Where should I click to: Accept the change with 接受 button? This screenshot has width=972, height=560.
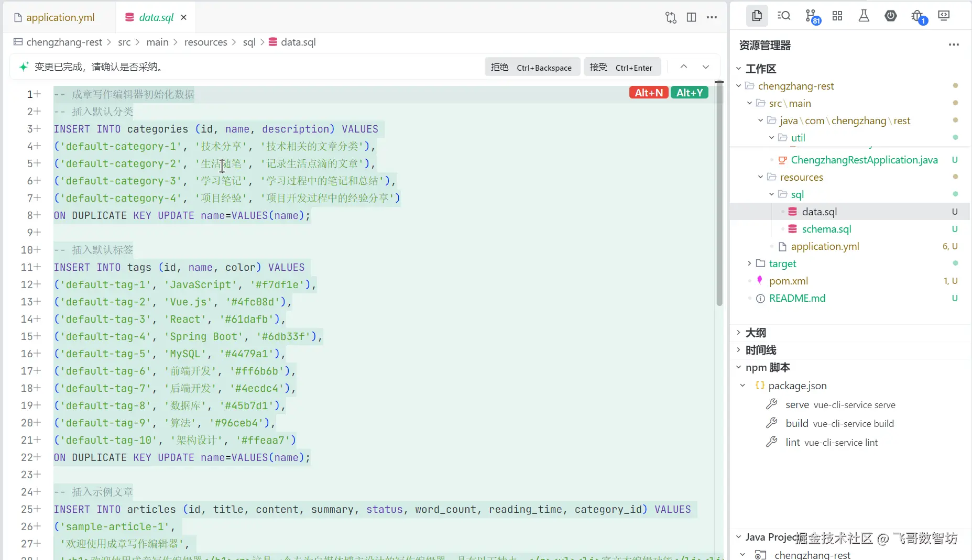[x=622, y=67]
